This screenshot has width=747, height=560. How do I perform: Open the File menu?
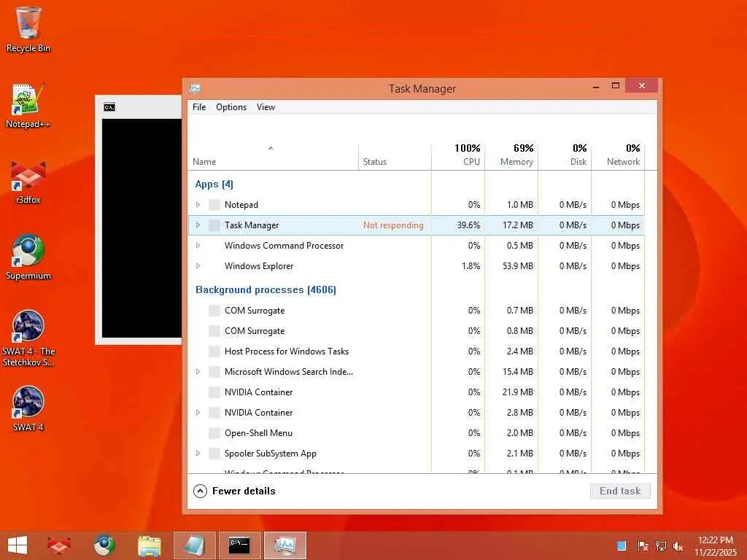coord(199,107)
